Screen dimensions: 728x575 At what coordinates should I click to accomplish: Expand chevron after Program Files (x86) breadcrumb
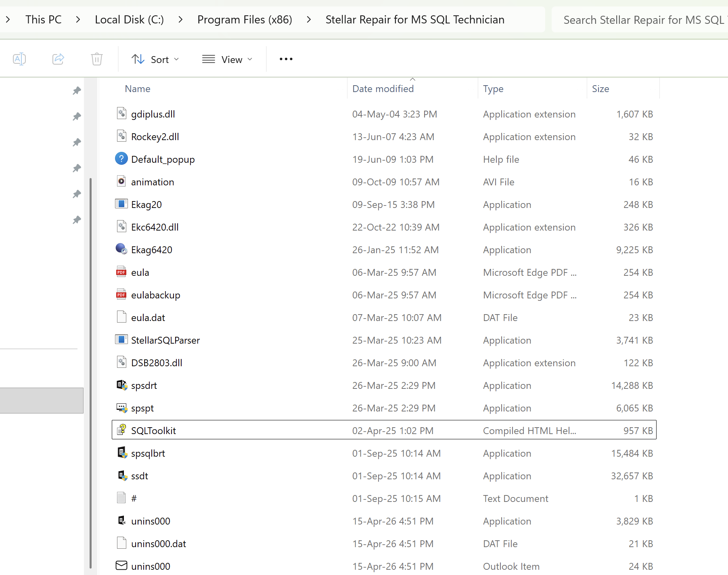[309, 19]
